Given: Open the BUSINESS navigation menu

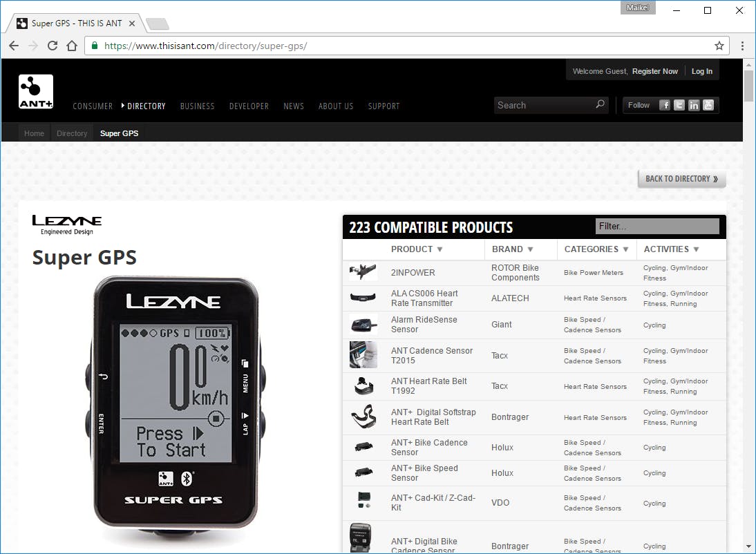Looking at the screenshot, I should (197, 106).
